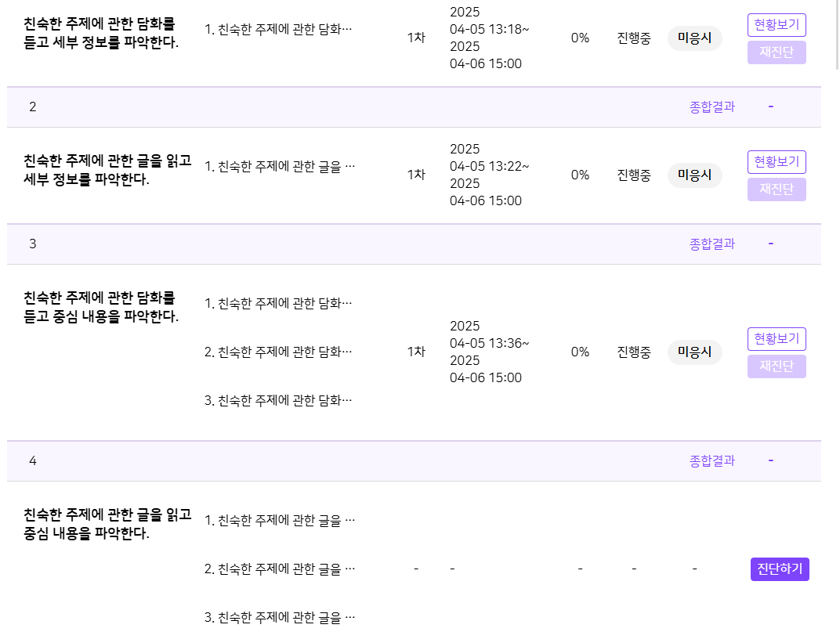This screenshot has height=639, width=840.
Task: Open 종합결과 in the section 2 header
Action: [711, 107]
